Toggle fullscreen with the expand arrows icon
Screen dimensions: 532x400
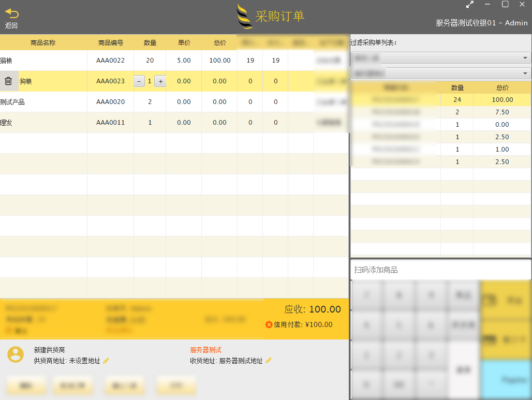pyautogui.click(x=470, y=5)
